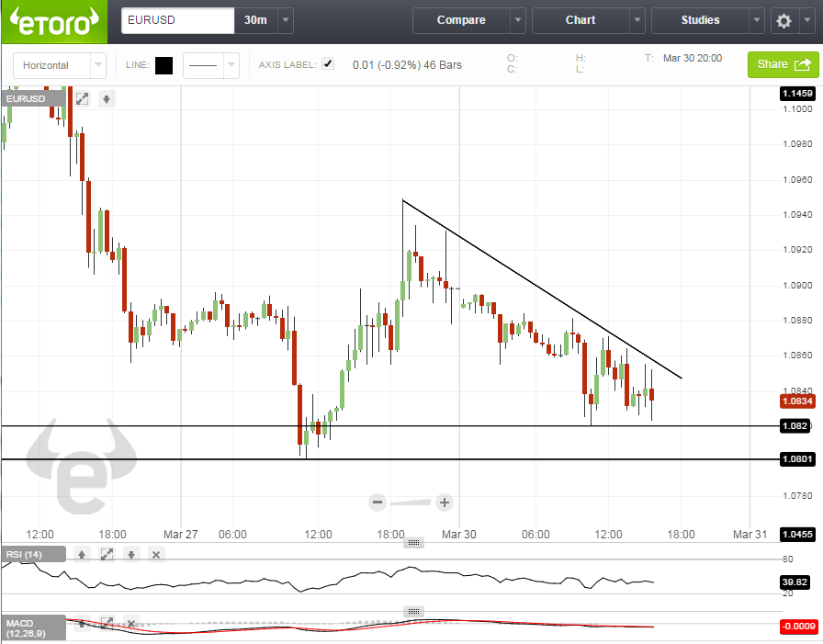
Task: Move the MACD panel up
Action: tap(82, 624)
